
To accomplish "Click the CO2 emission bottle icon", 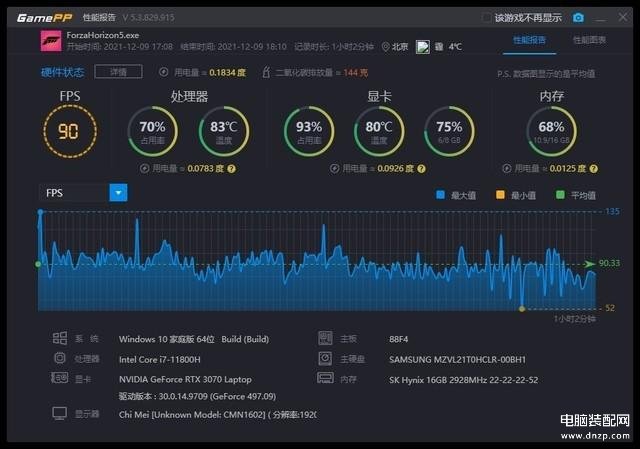I will click(x=266, y=72).
